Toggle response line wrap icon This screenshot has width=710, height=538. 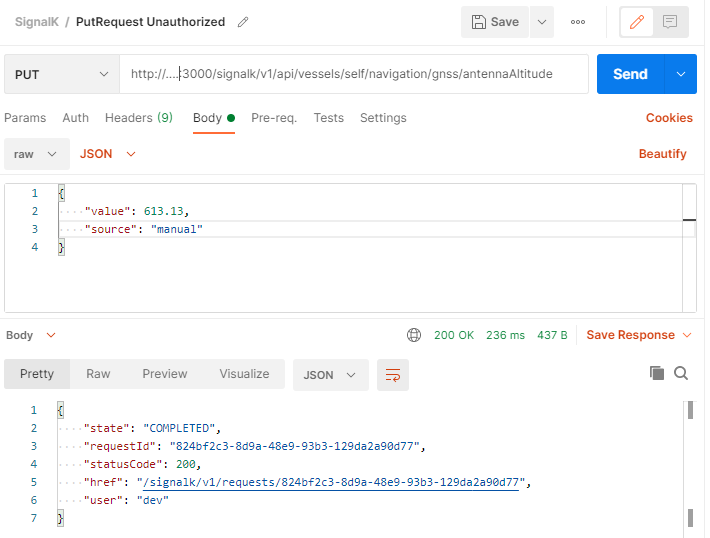coord(393,375)
